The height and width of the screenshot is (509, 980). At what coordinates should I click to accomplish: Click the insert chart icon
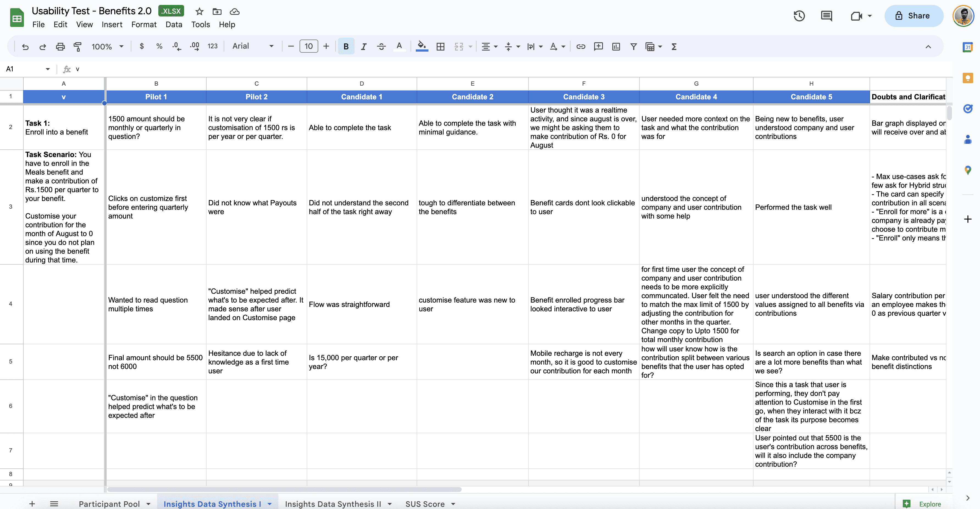[x=616, y=46]
